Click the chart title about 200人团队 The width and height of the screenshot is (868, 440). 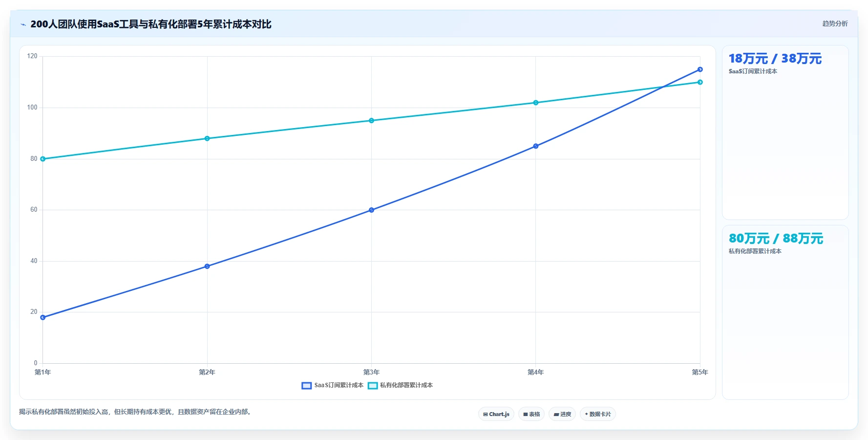151,24
